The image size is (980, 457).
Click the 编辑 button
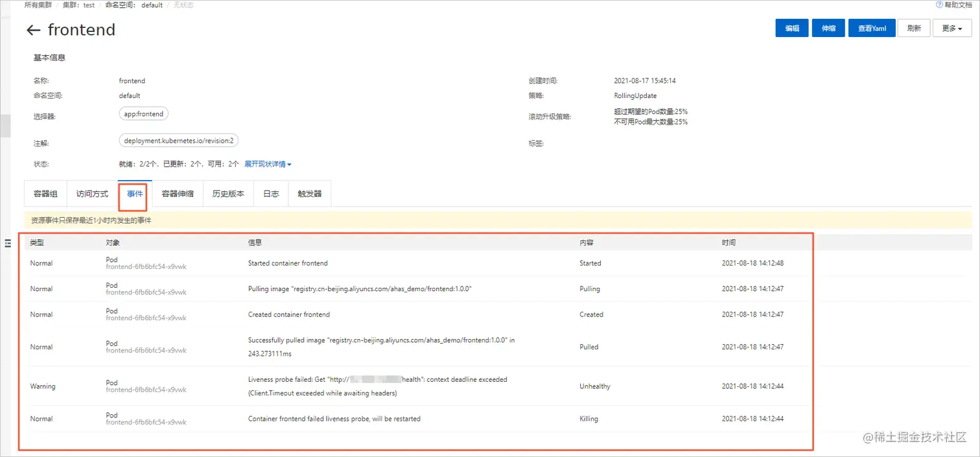792,29
